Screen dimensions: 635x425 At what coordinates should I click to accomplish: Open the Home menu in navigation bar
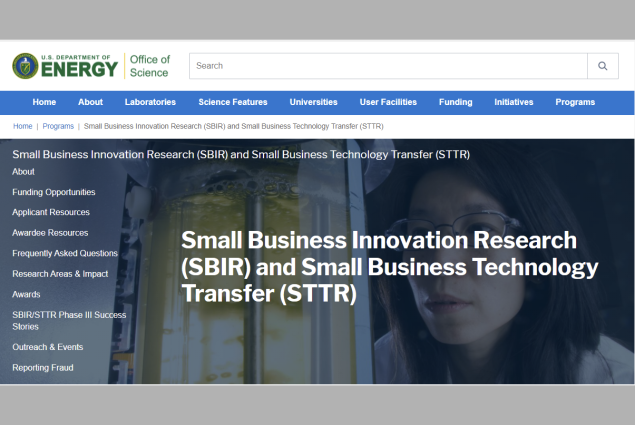[44, 102]
